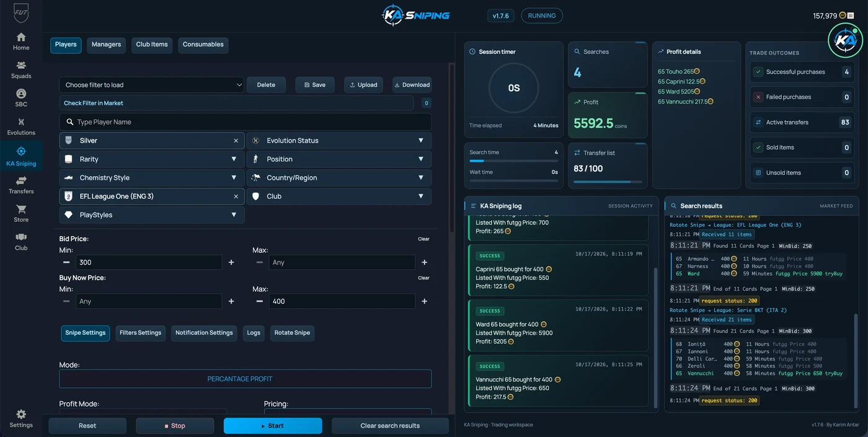Image resolution: width=868 pixels, height=437 pixels.
Task: Click Clear search results button
Action: tap(390, 426)
